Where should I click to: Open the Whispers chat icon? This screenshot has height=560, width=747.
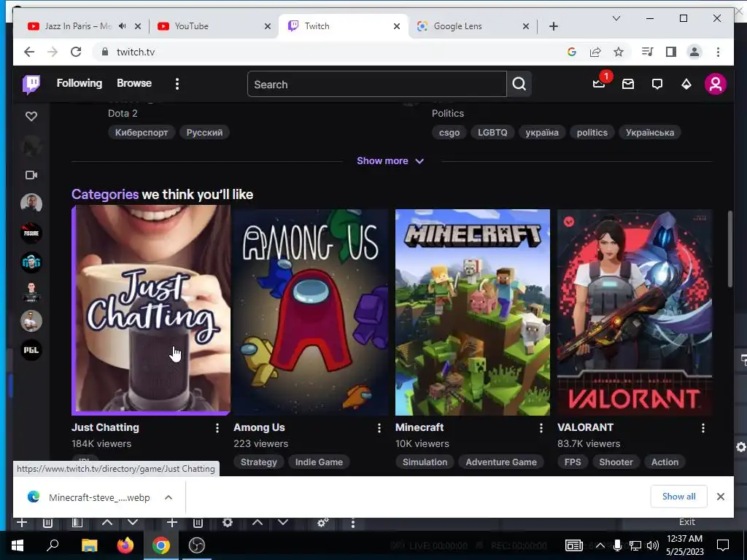(x=657, y=85)
